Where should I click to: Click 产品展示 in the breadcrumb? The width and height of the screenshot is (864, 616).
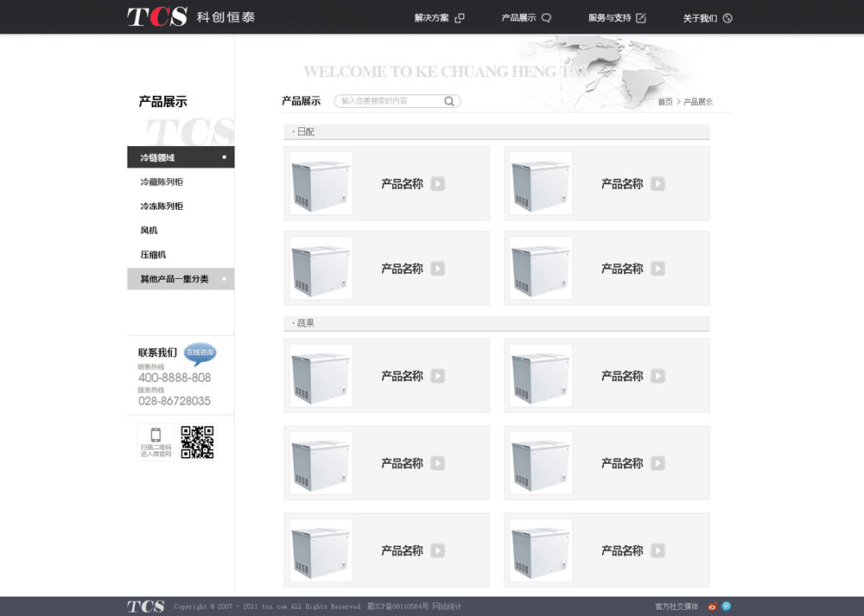[x=697, y=102]
